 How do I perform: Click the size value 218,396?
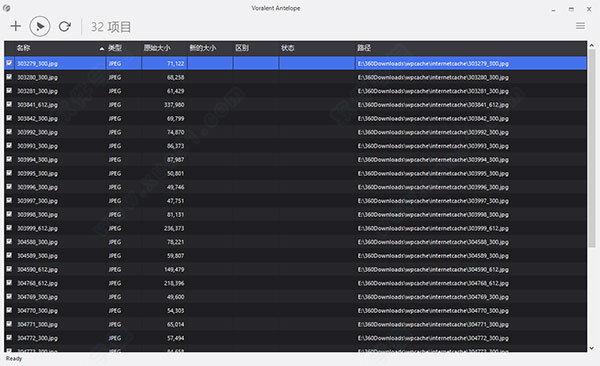click(174, 283)
